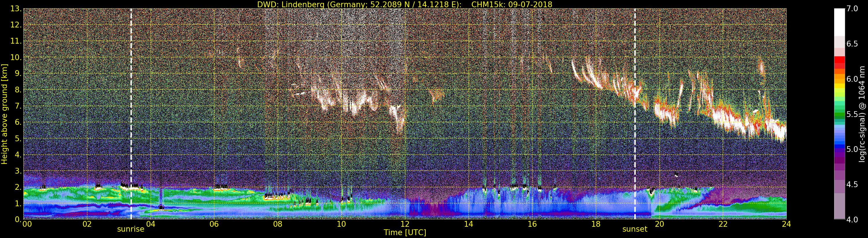Viewport: 868px width, 238px height.
Task: Click time-axis tick label '16'
Action: (x=532, y=224)
